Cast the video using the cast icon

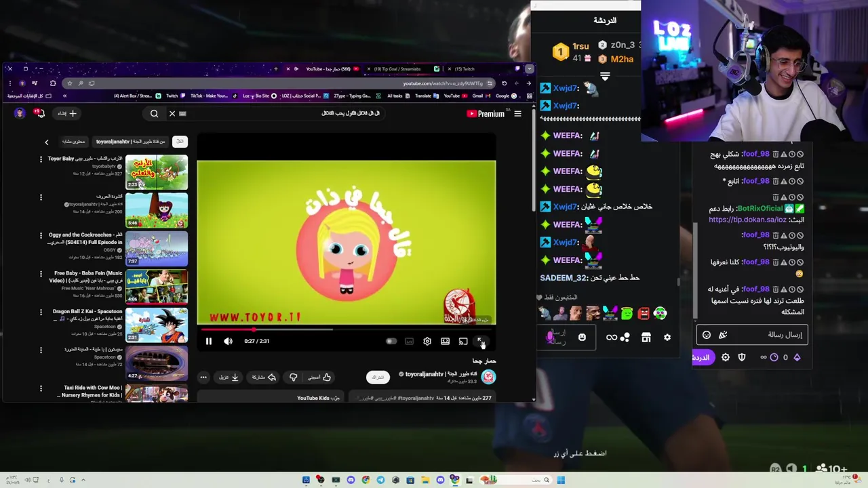click(x=463, y=341)
